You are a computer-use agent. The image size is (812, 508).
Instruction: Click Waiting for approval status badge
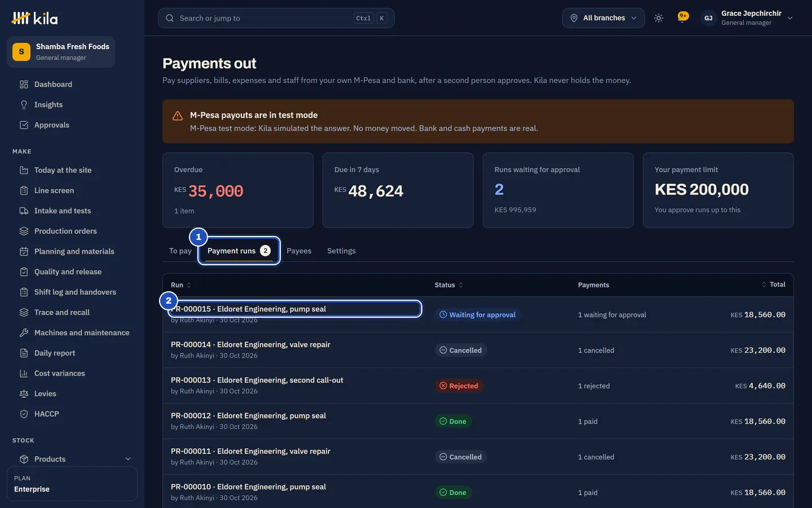pos(478,314)
